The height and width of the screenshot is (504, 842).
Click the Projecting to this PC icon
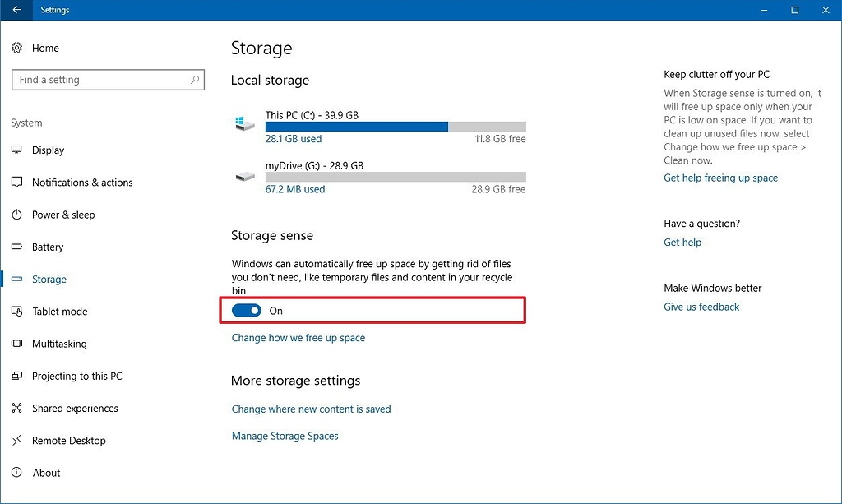(x=18, y=376)
